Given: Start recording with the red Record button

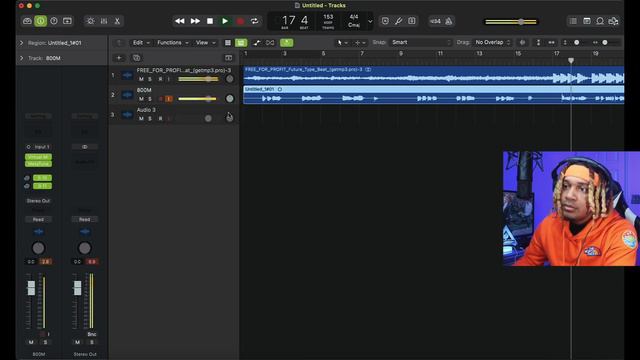Looking at the screenshot, I should pyautogui.click(x=240, y=21).
